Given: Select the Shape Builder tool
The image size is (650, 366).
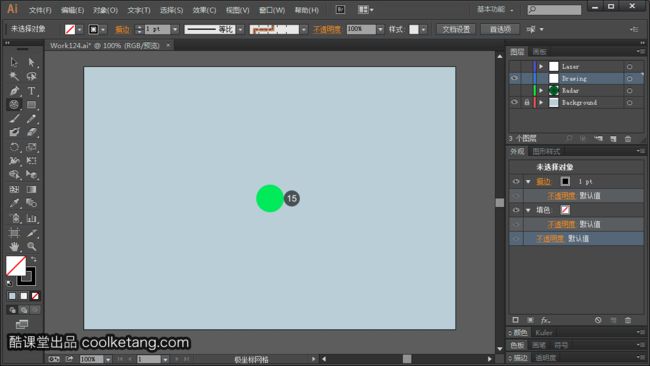Looking at the screenshot, I should point(14,175).
